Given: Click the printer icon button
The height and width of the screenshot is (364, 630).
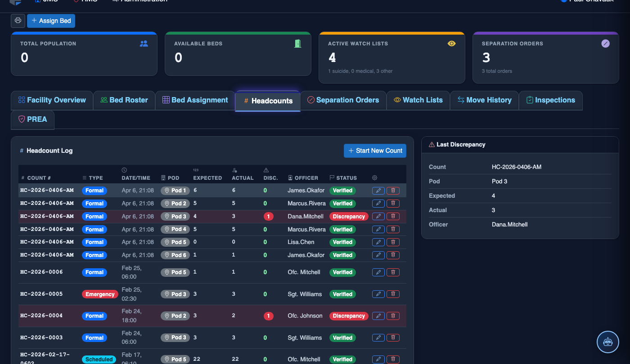Looking at the screenshot, I should (x=18, y=21).
